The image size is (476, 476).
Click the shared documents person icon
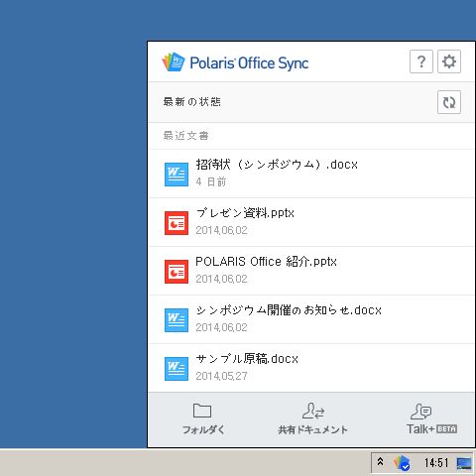pyautogui.click(x=313, y=411)
